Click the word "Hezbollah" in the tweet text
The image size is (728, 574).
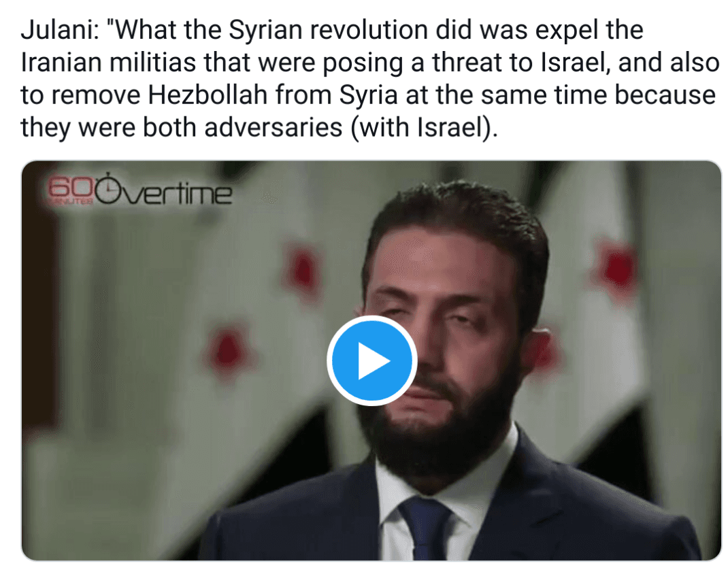(x=208, y=95)
